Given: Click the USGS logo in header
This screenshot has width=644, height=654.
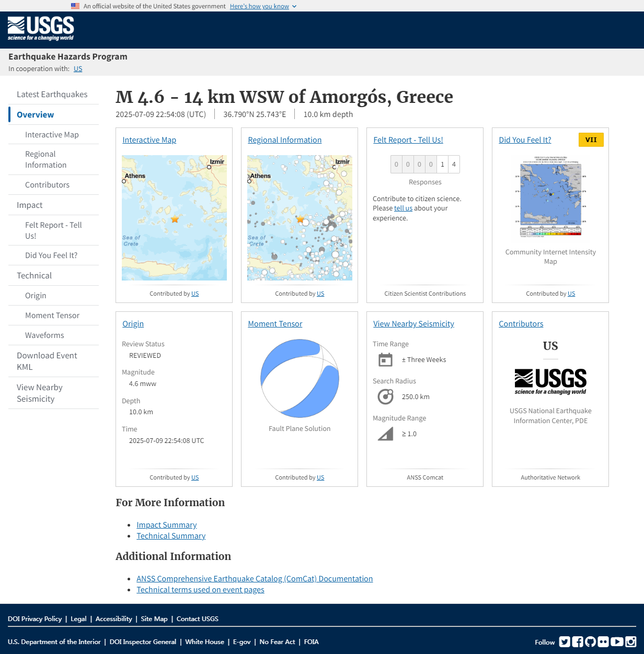Looking at the screenshot, I should [x=41, y=29].
